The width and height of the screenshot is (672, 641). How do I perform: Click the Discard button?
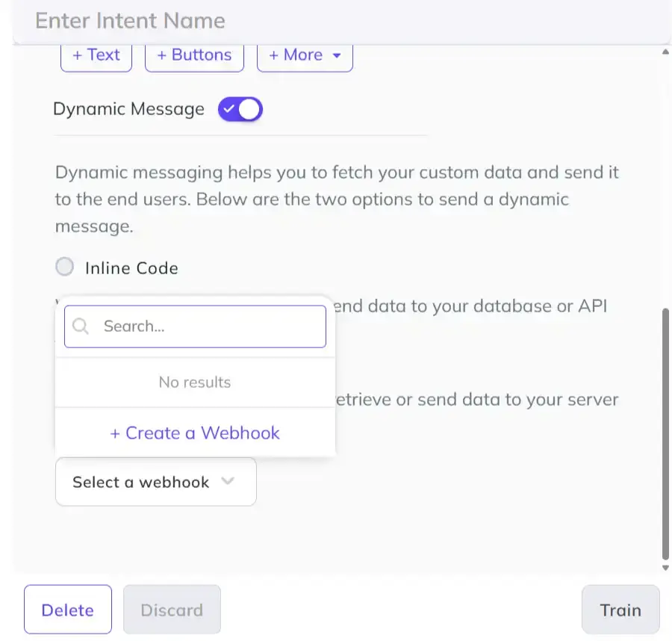click(x=172, y=610)
